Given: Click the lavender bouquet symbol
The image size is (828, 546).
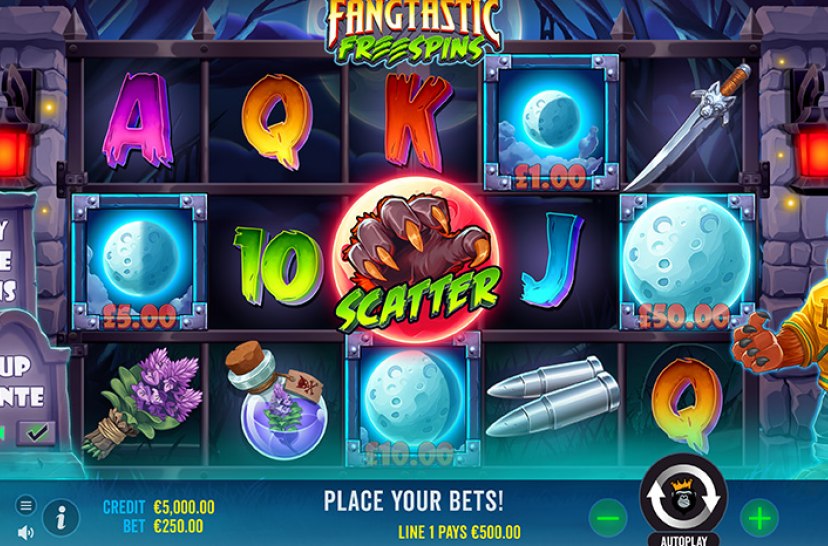Looking at the screenshot, I should tap(143, 402).
